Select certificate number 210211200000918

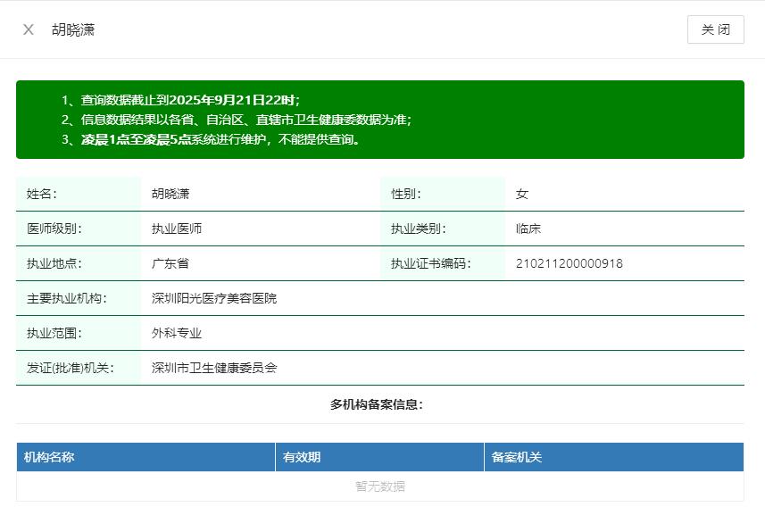tap(570, 263)
